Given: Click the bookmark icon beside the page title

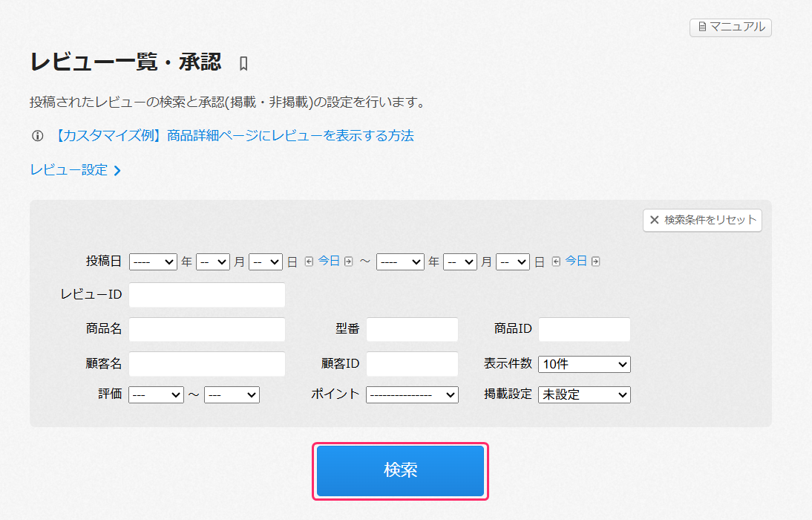Looking at the screenshot, I should tap(243, 64).
